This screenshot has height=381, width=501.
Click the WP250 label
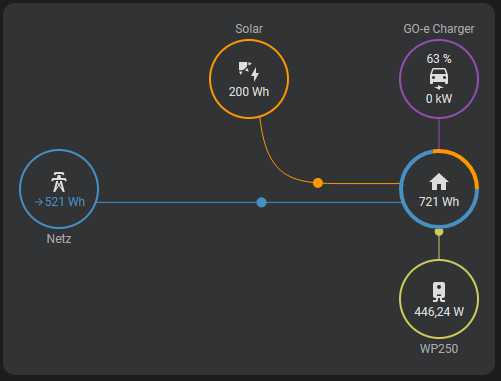(439, 349)
